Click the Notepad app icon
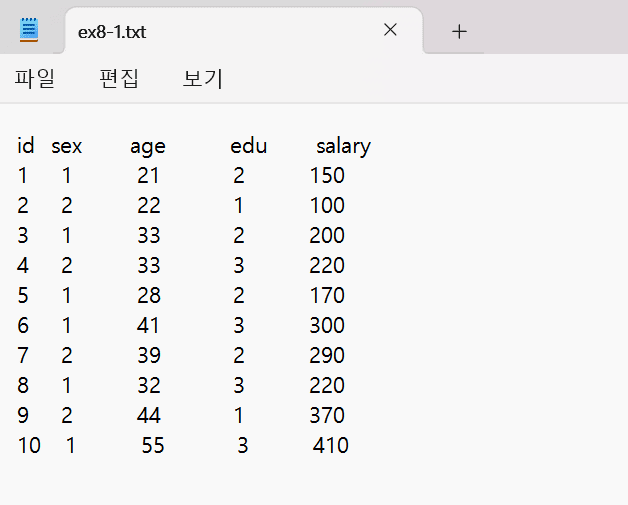Image resolution: width=628 pixels, height=505 pixels. pyautogui.click(x=30, y=29)
